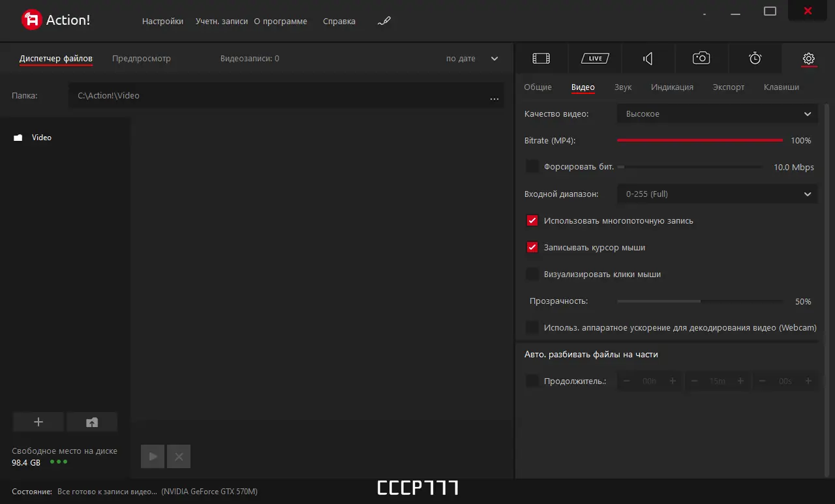The height and width of the screenshot is (504, 835).
Task: Switch to the Предпросмотр tab
Action: [x=142, y=59]
